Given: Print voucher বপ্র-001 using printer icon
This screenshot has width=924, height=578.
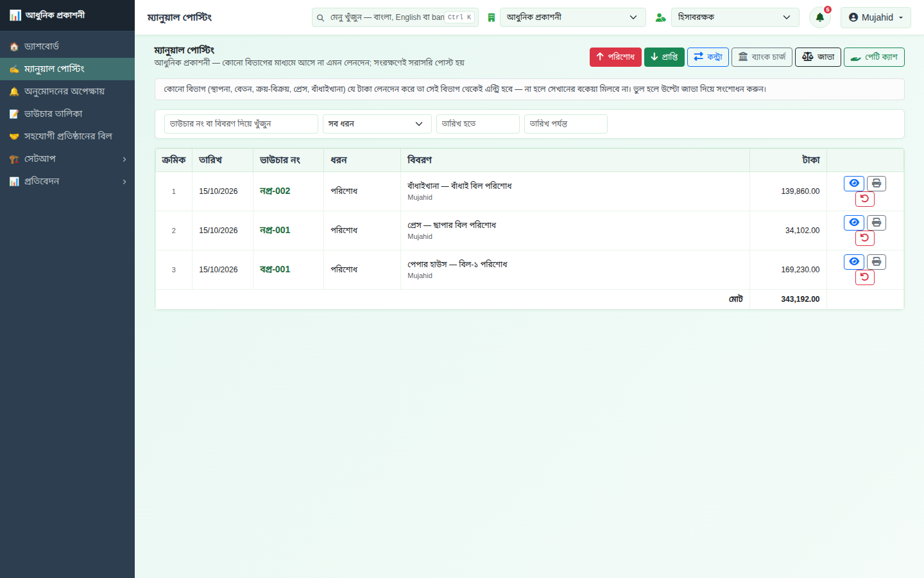Looking at the screenshot, I should 876,262.
